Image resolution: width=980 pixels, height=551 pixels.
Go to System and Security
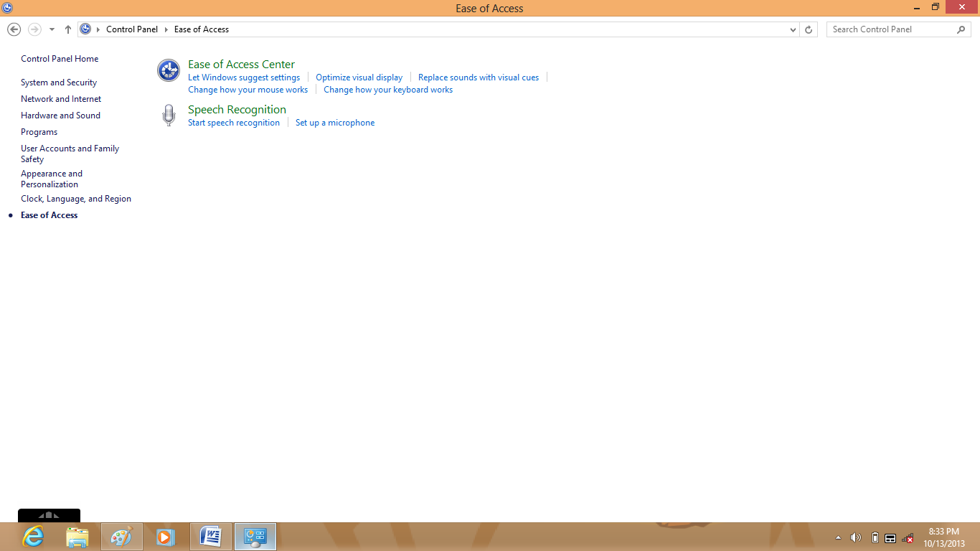click(x=59, y=83)
